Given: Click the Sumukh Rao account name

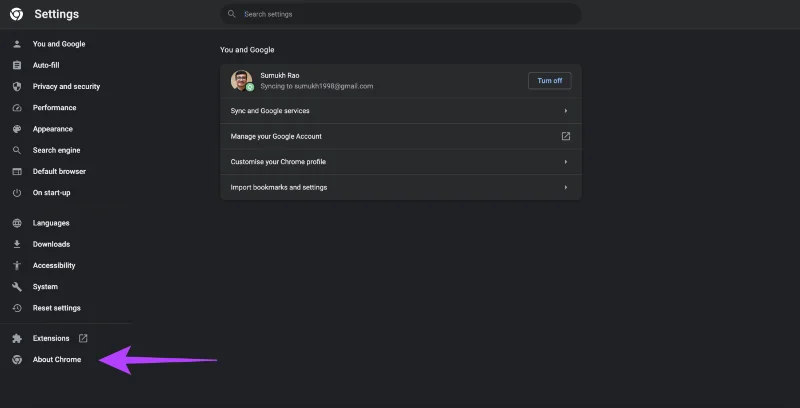Looking at the screenshot, I should [x=280, y=75].
